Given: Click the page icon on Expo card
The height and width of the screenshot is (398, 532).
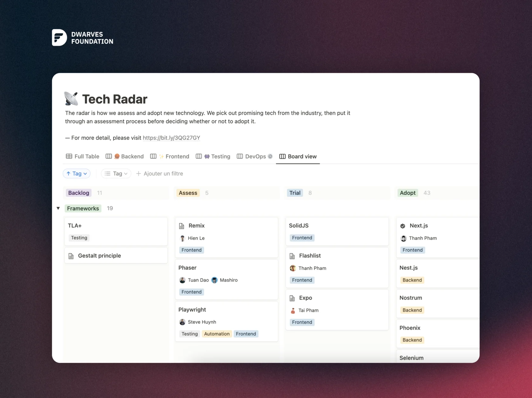Looking at the screenshot, I should tap(292, 298).
